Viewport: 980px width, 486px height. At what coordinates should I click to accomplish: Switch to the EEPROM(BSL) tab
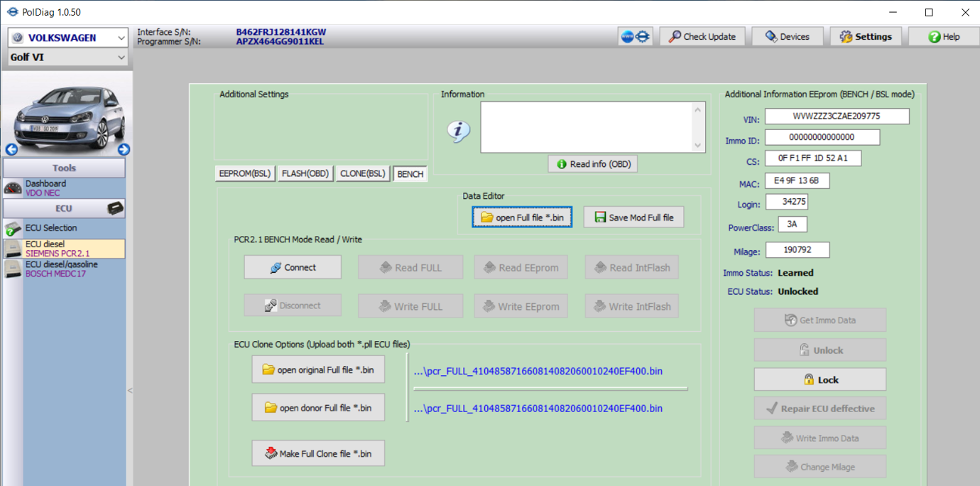point(245,173)
